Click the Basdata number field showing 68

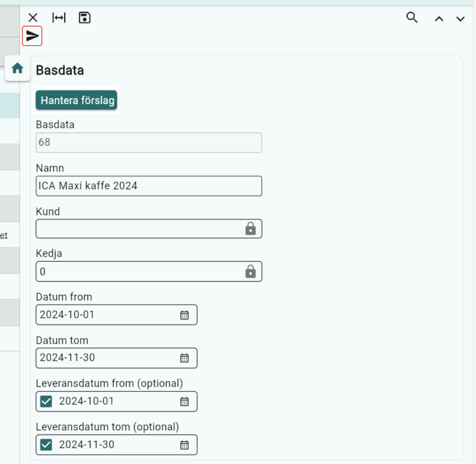pos(149,143)
